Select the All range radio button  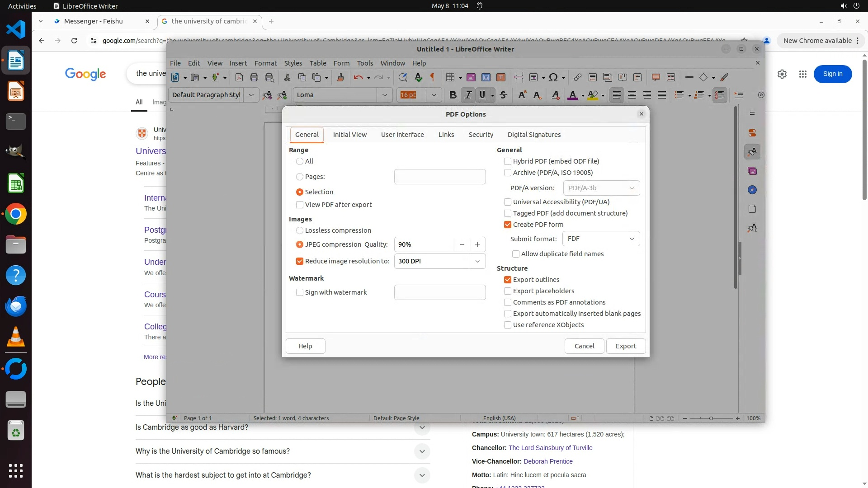pyautogui.click(x=300, y=161)
